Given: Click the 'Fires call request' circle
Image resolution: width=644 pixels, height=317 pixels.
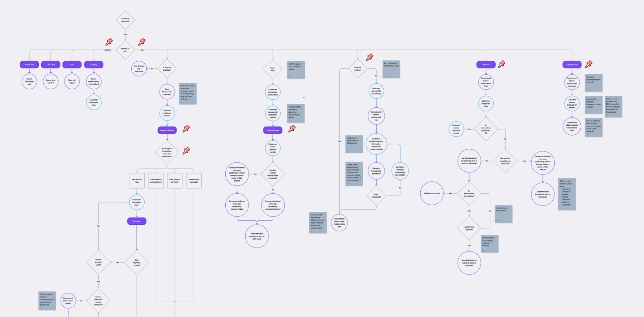Looking at the screenshot, I should pos(72,81).
